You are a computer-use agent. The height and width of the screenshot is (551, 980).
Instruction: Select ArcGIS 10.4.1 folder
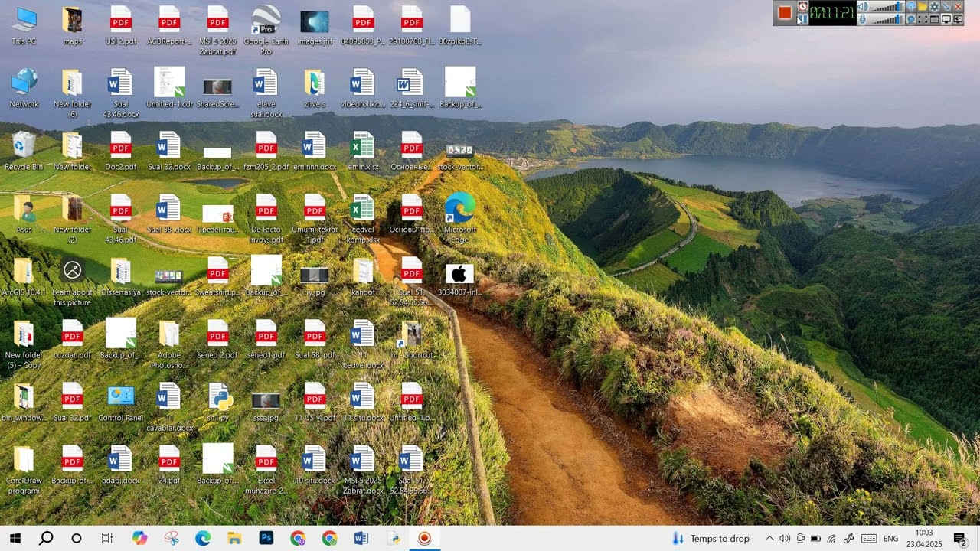(x=24, y=276)
